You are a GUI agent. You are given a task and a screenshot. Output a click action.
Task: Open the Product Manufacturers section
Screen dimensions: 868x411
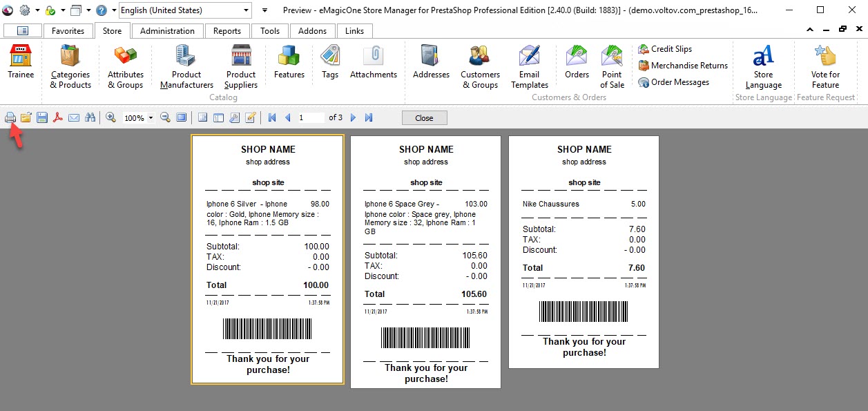pyautogui.click(x=185, y=66)
